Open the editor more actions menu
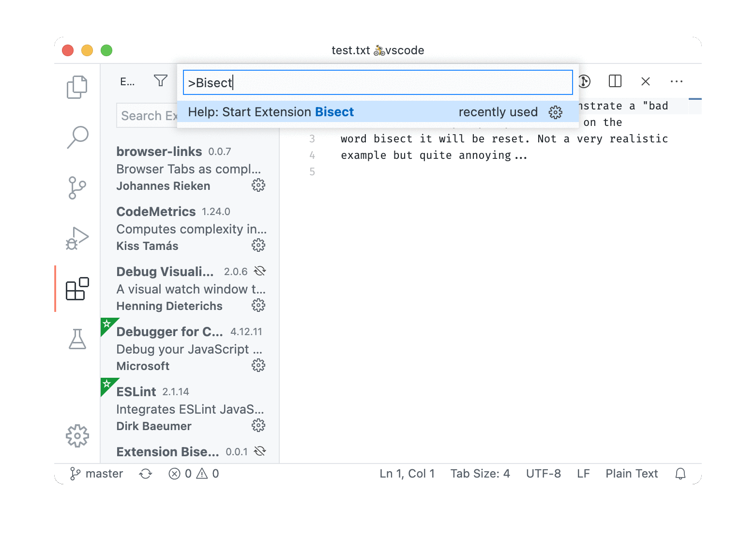This screenshot has width=756, height=556. (x=677, y=81)
